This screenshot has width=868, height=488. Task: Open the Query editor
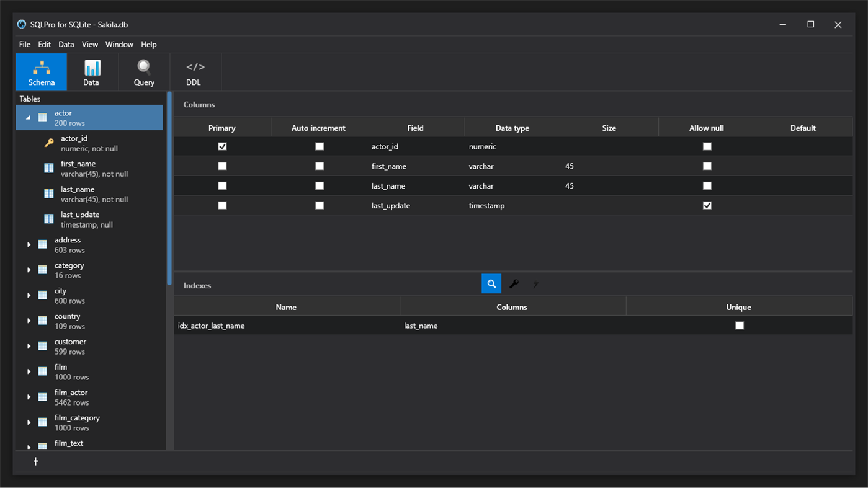tap(144, 72)
